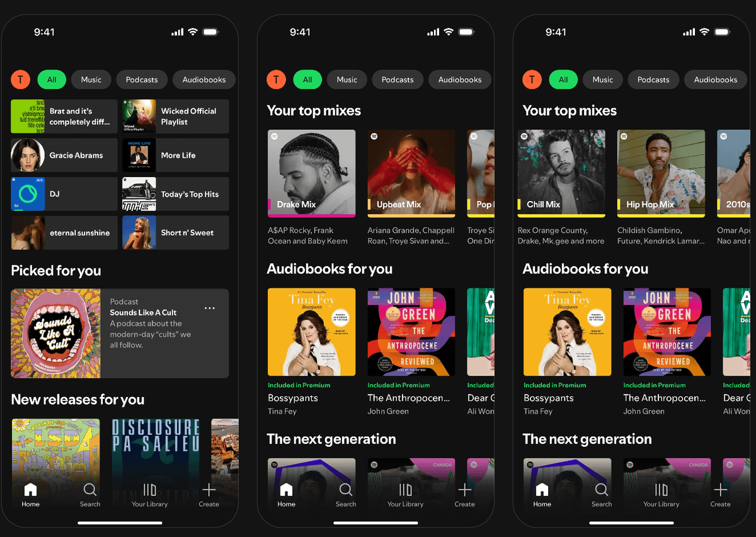Viewport: 756px width, 537px height.
Task: Tap 'A$AP Rocky, Frank Ocean and Baby Keem' text
Action: tap(307, 236)
